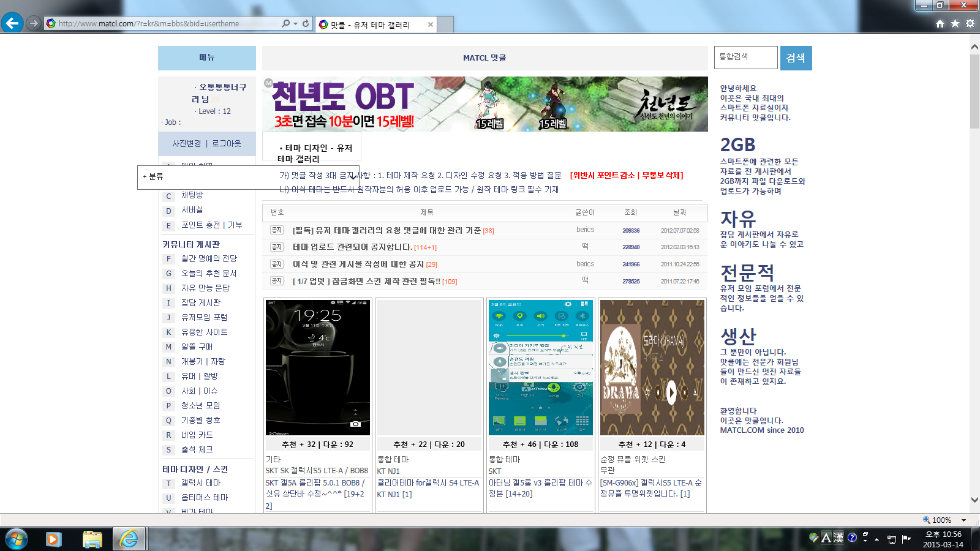The height and width of the screenshot is (551, 980).
Task: Open the browser Tools gear icon
Action: click(970, 23)
